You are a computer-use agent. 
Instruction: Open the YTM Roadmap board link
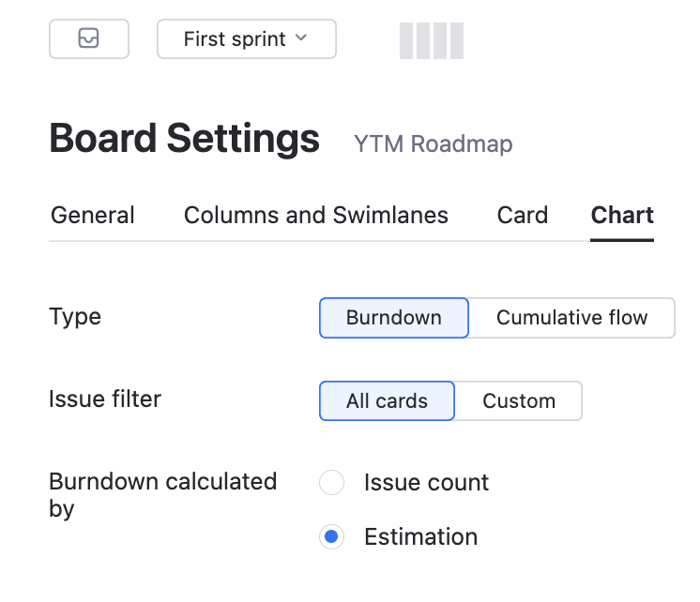coord(433,144)
